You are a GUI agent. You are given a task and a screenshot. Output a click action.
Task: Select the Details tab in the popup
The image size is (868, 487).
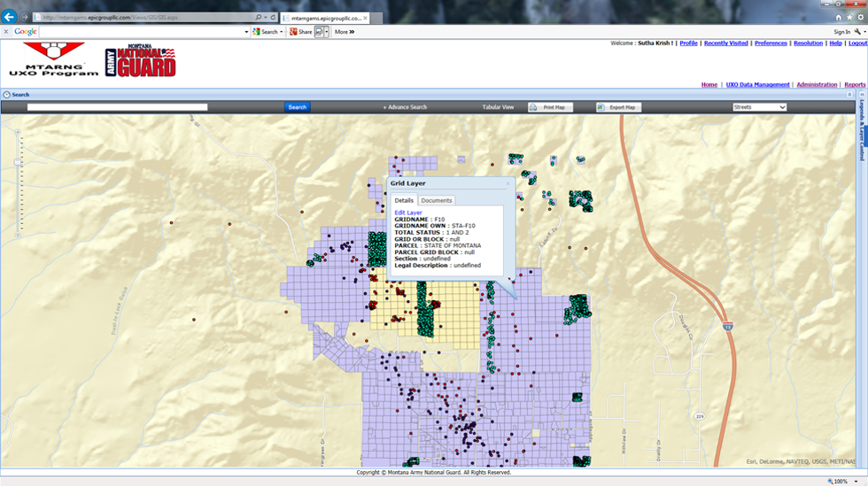tap(404, 201)
